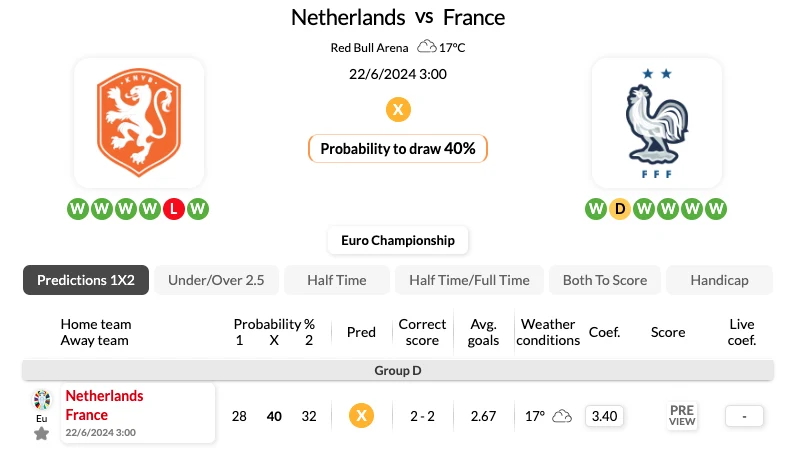
Task: Click the 3.40 coefficient button
Action: tap(604, 416)
